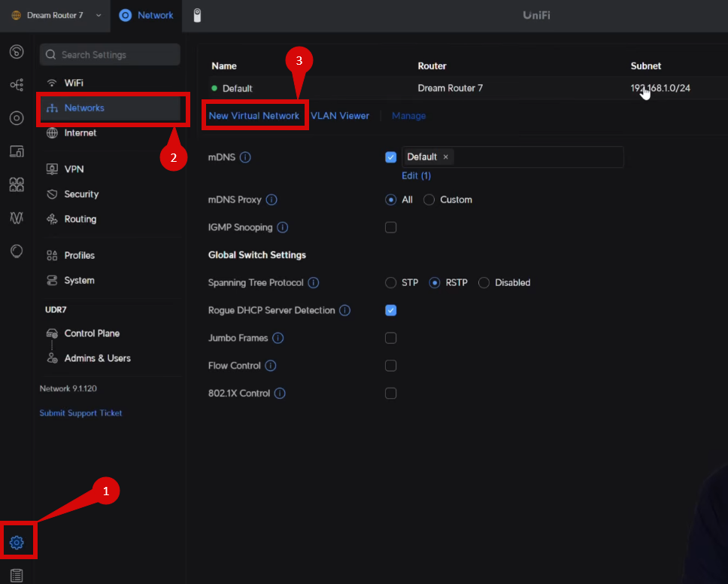Open Client Devices icon in left rail
728x584 pixels.
tap(17, 151)
